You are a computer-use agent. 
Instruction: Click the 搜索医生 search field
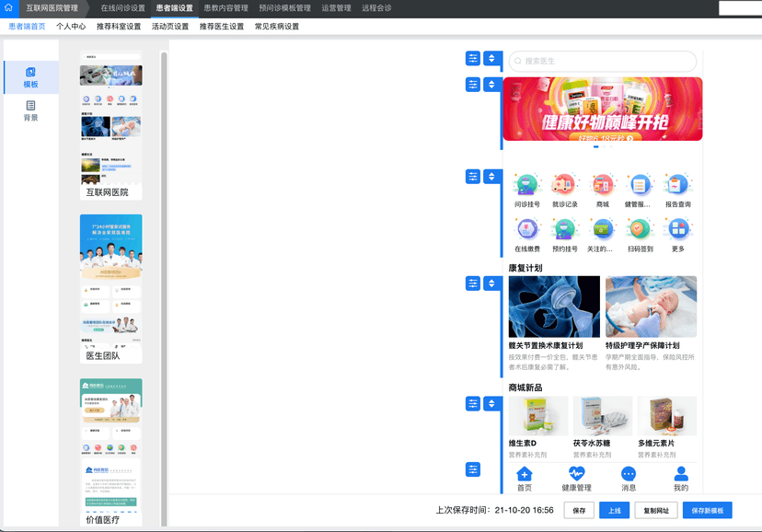(x=603, y=62)
